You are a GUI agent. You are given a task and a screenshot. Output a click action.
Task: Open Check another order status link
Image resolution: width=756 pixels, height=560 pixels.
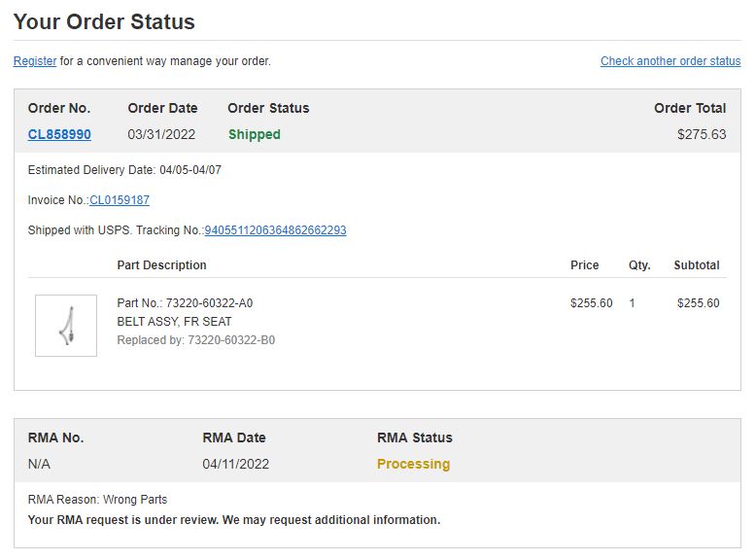[x=670, y=61]
